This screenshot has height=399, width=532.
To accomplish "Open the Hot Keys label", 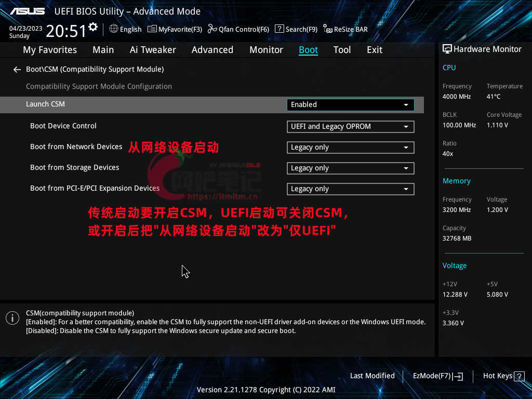I will tap(498, 376).
